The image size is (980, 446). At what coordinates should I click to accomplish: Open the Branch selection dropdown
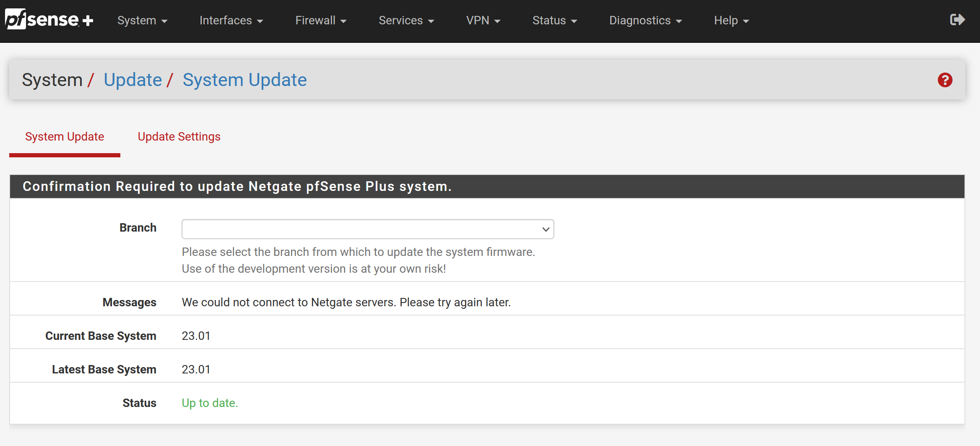(x=368, y=229)
